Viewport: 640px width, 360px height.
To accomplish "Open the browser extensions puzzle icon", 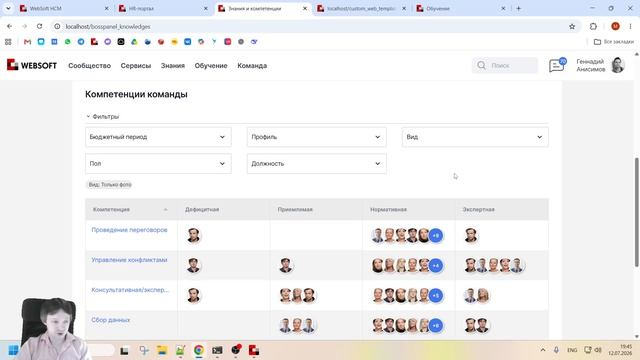I will coord(593,27).
